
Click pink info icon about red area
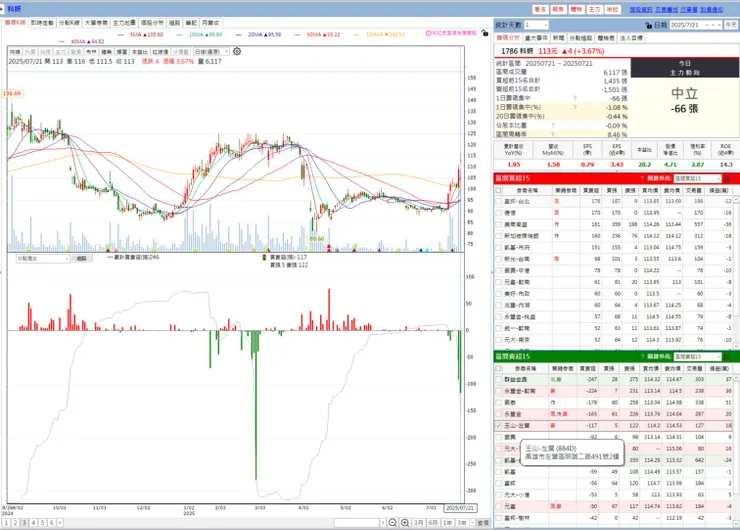tap(429, 33)
